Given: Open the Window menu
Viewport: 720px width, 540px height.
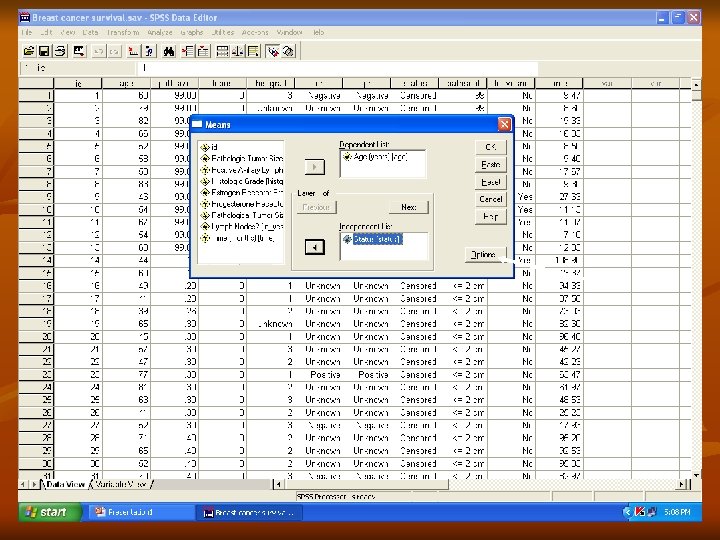Looking at the screenshot, I should tap(289, 33).
